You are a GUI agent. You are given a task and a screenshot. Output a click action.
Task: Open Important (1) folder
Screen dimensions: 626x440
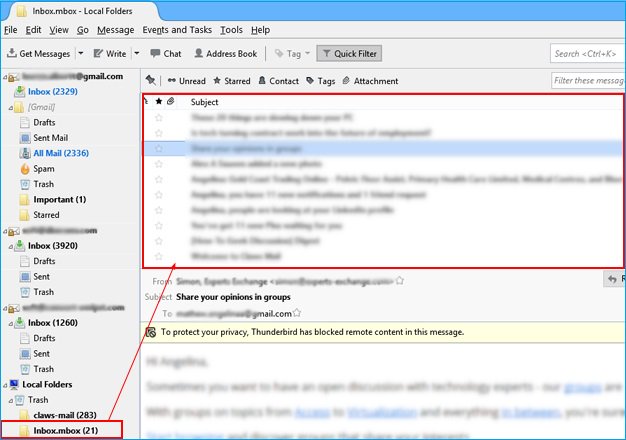tap(59, 200)
